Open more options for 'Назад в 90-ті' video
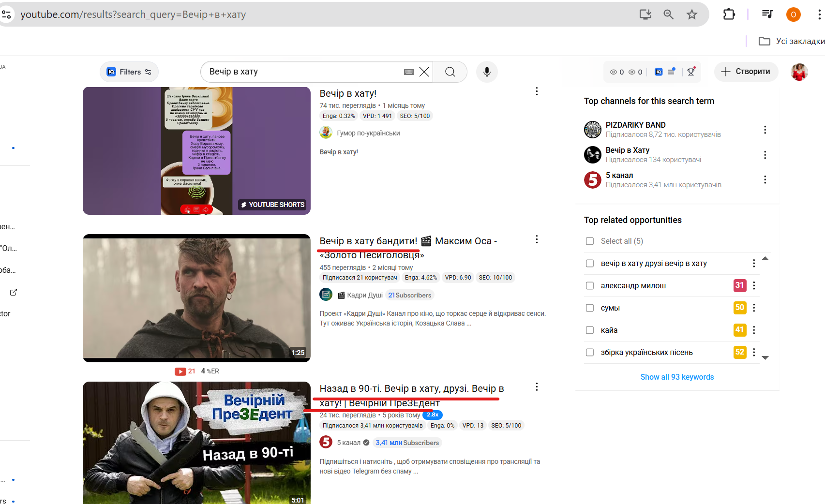The height and width of the screenshot is (504, 825). pos(537,387)
